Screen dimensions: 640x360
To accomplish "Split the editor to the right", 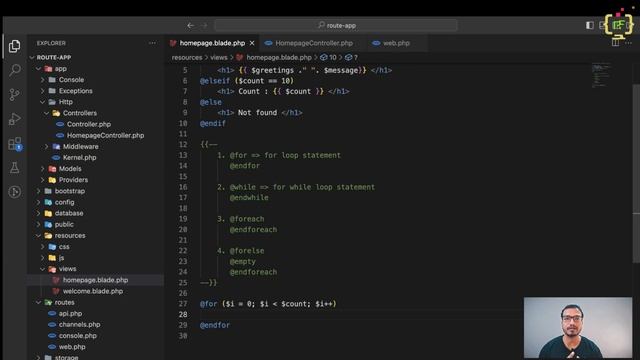I will 615,43.
